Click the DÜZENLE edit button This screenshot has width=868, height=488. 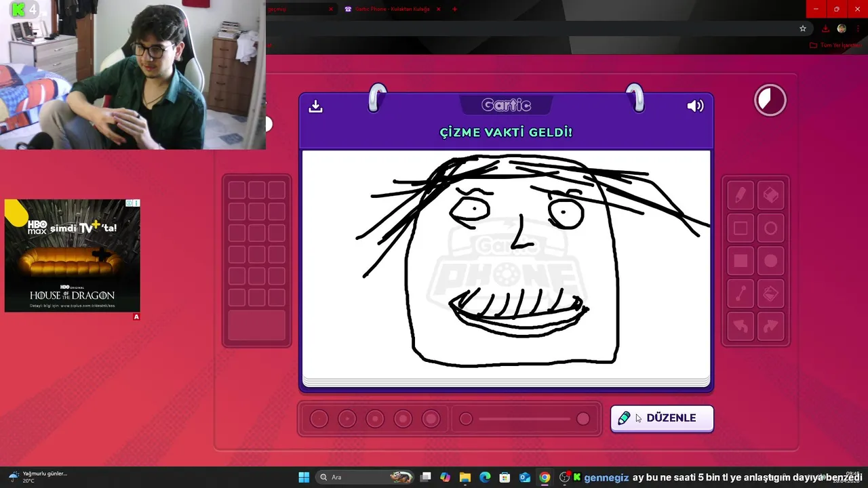click(662, 418)
